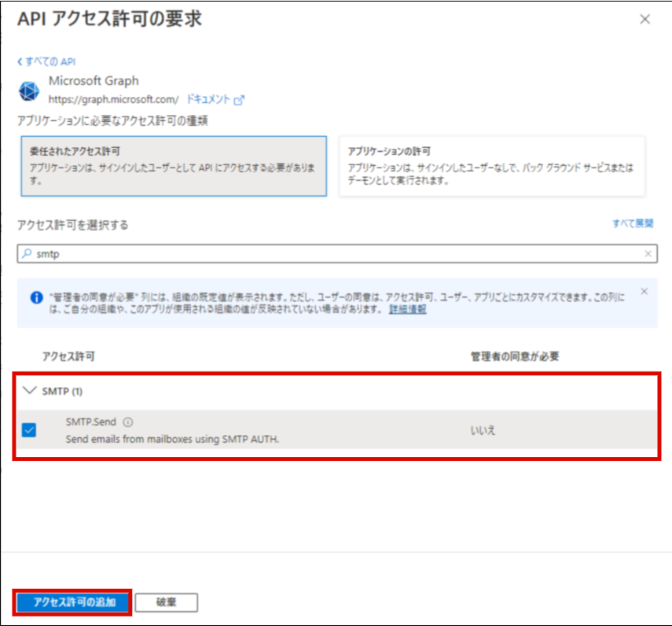Click アクセス許可の追加 button
The image size is (672, 626).
pos(72,602)
